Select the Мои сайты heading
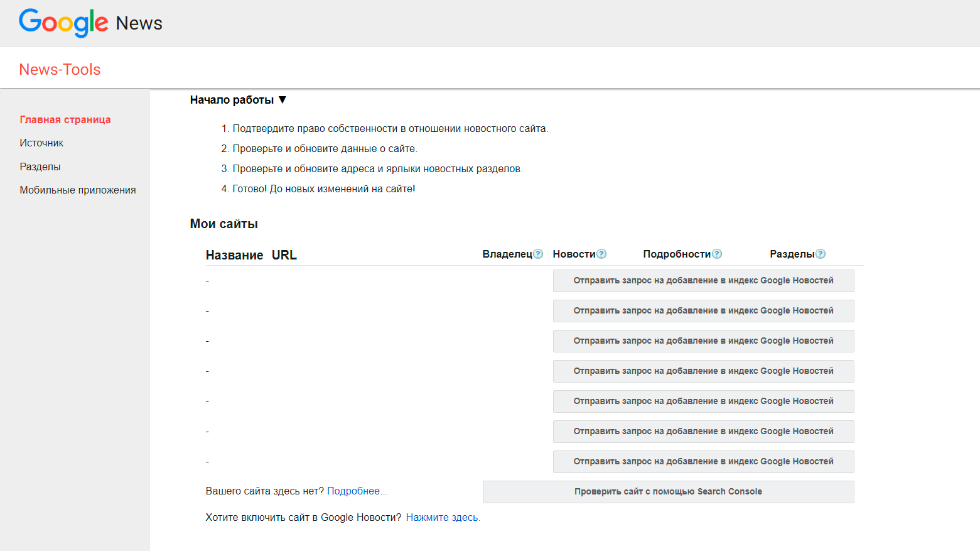Screen dimensions: 980x551 (224, 224)
